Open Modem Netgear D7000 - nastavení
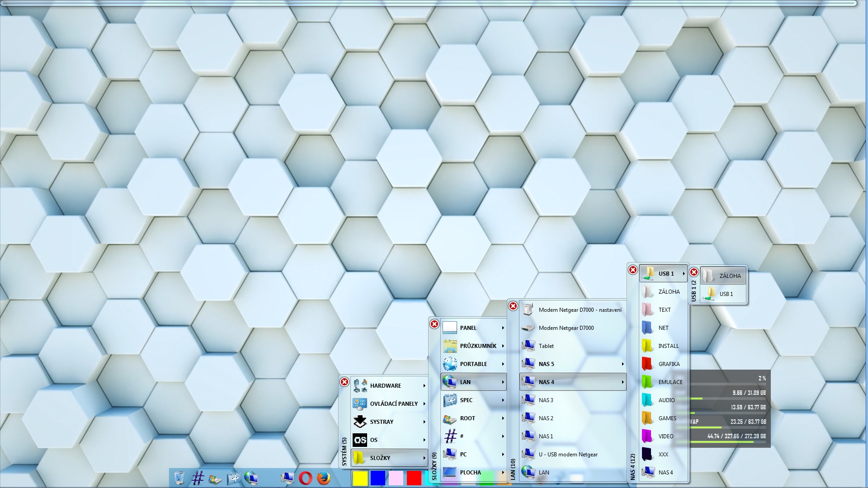868x488 pixels. [x=573, y=310]
